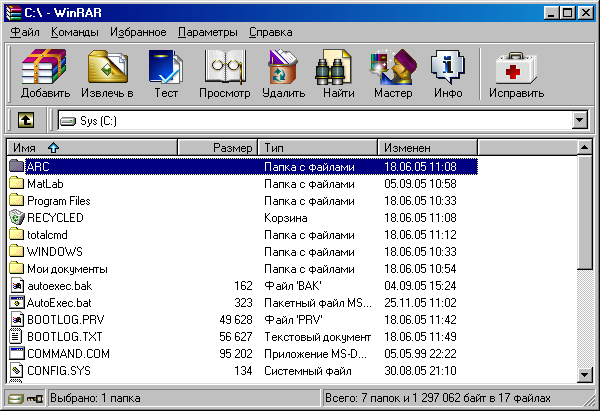Run the Тест archive test tool
The image size is (600, 411).
[x=166, y=67]
